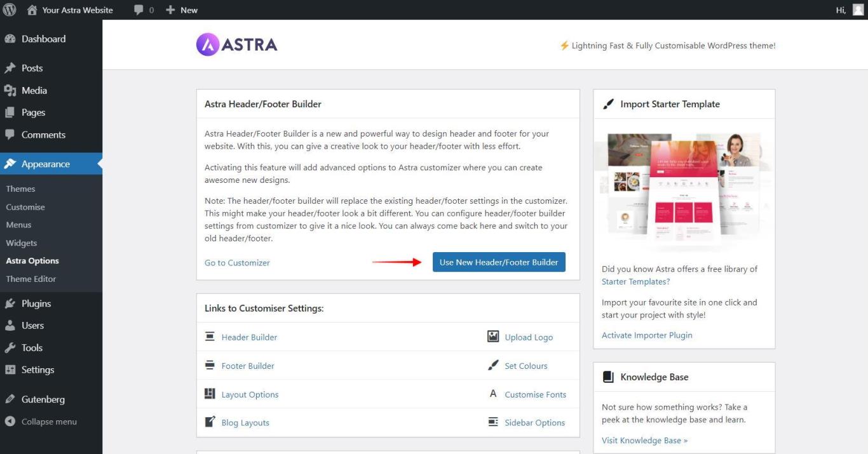Click the Posts pin icon

[10, 68]
